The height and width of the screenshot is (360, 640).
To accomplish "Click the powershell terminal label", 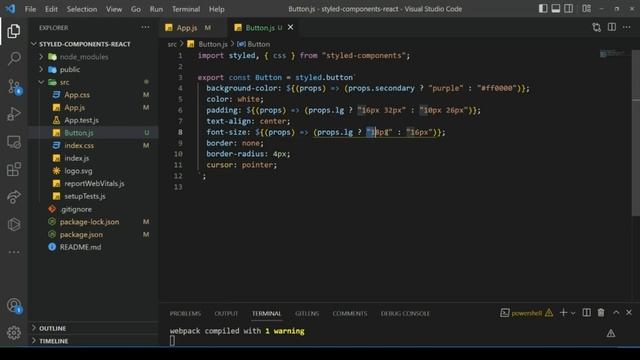I will [x=527, y=313].
